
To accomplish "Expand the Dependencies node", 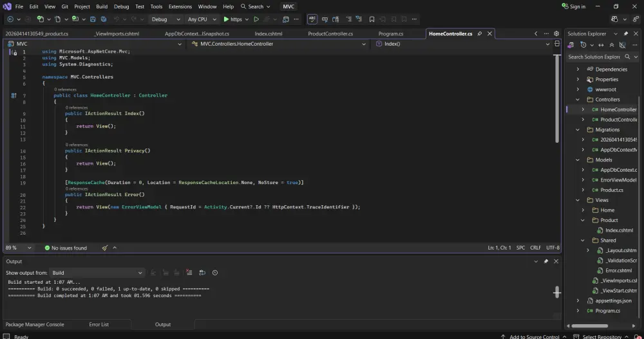I will (578, 69).
